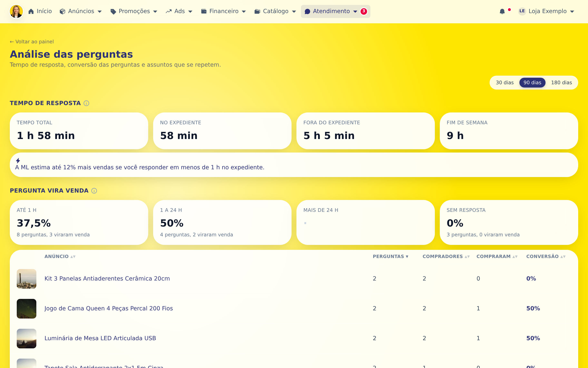Open the Loja Exemplo account dropdown
Viewport: 588px width, 368px height.
pos(546,11)
